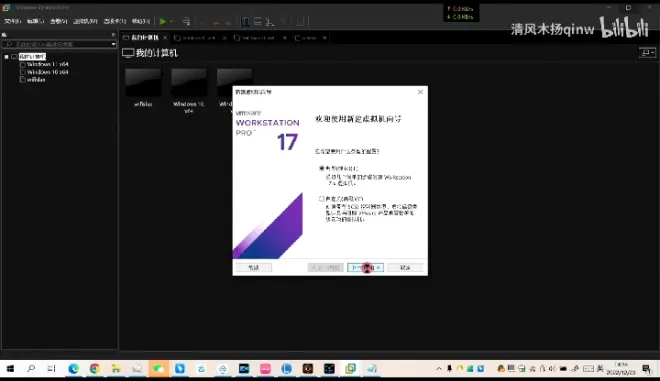Toggle the show library toolbar icon

tap(245, 21)
